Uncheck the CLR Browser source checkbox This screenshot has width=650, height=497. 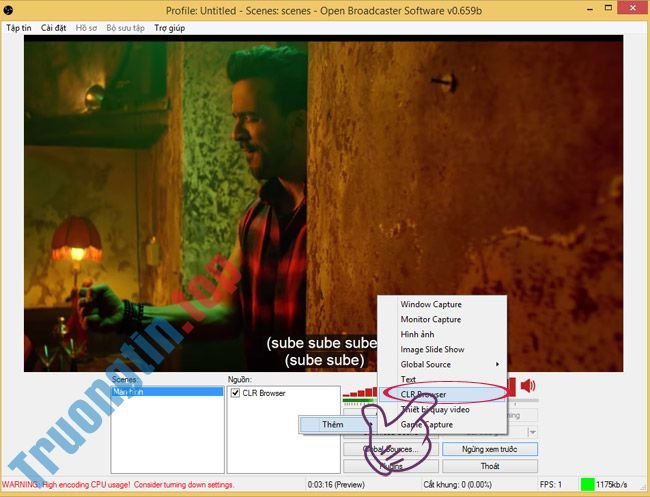coord(235,393)
